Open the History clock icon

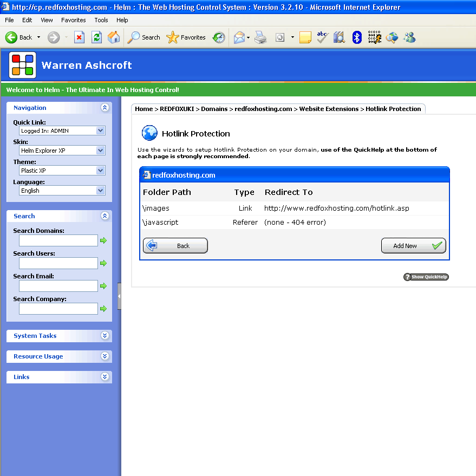[x=219, y=38]
